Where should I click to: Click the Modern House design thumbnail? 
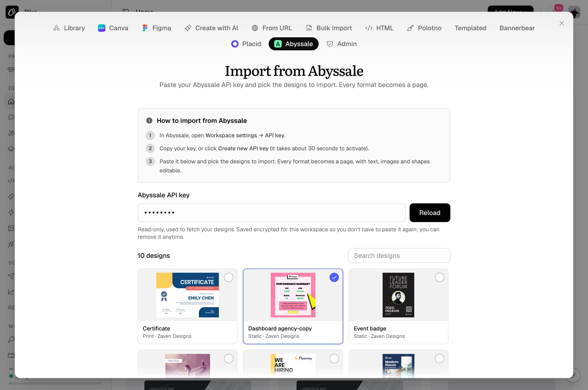coord(398,366)
